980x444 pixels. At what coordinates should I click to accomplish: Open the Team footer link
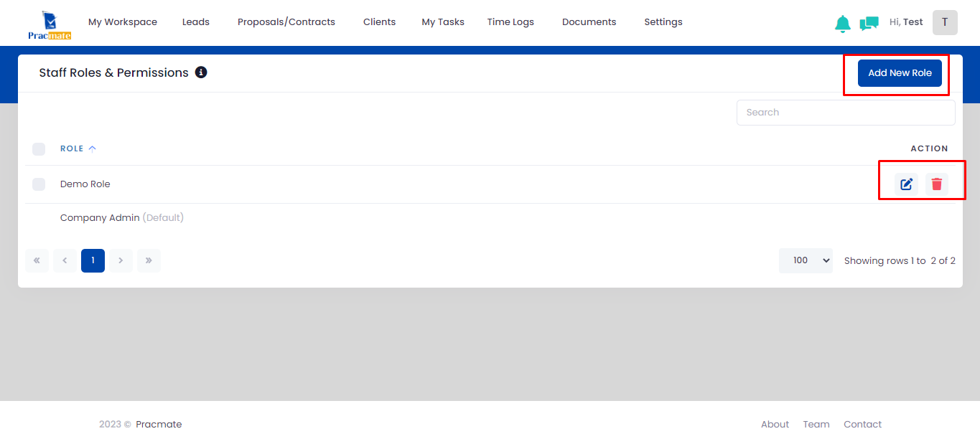(x=816, y=424)
